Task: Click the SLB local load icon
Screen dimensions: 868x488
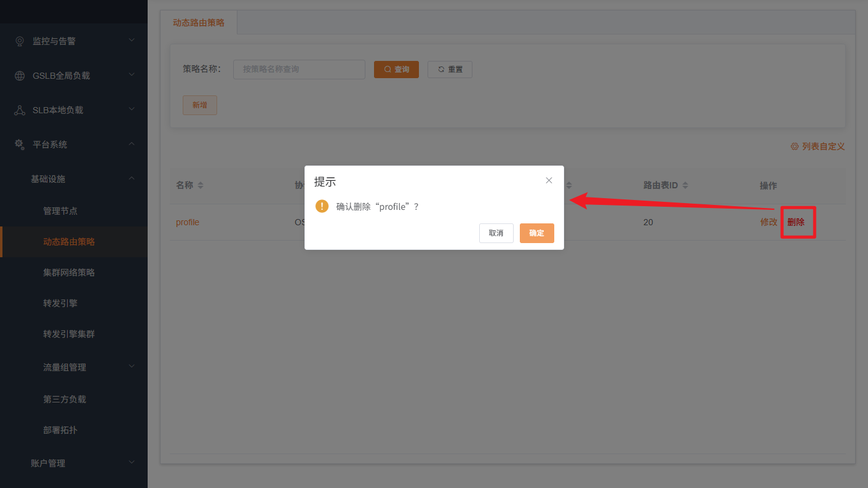Action: (20, 110)
